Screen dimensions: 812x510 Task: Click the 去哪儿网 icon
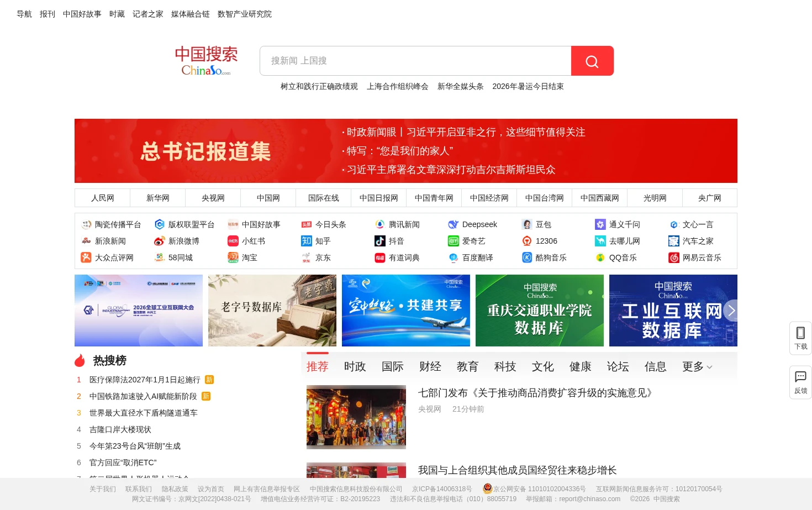pyautogui.click(x=600, y=241)
